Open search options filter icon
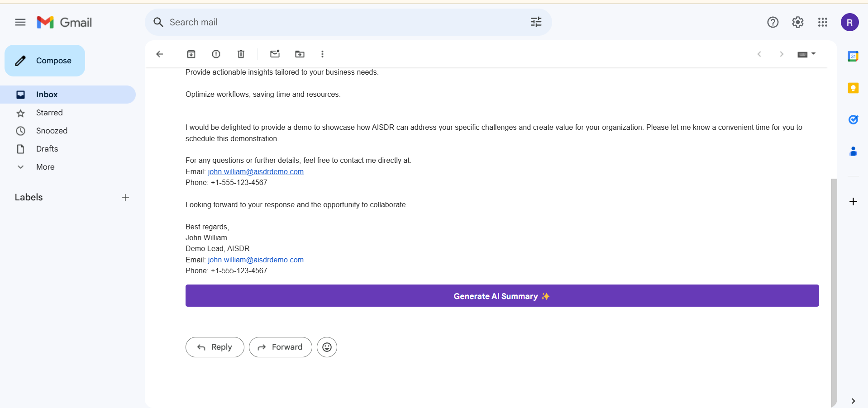The width and height of the screenshot is (868, 408). coord(536,22)
